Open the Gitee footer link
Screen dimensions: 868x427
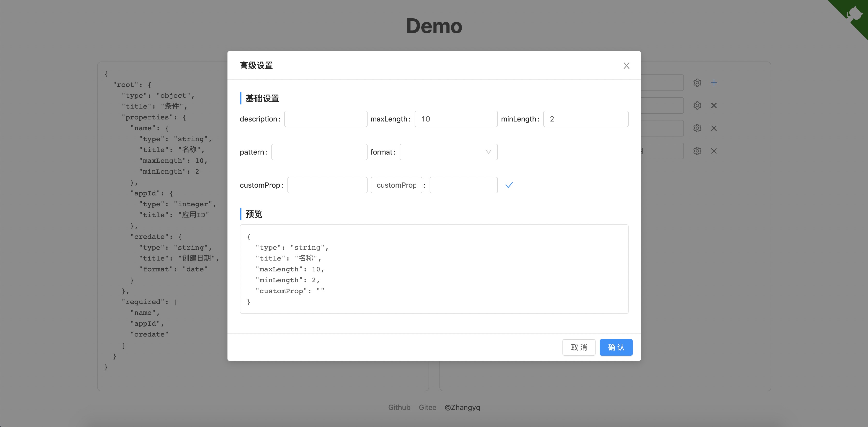[427, 407]
